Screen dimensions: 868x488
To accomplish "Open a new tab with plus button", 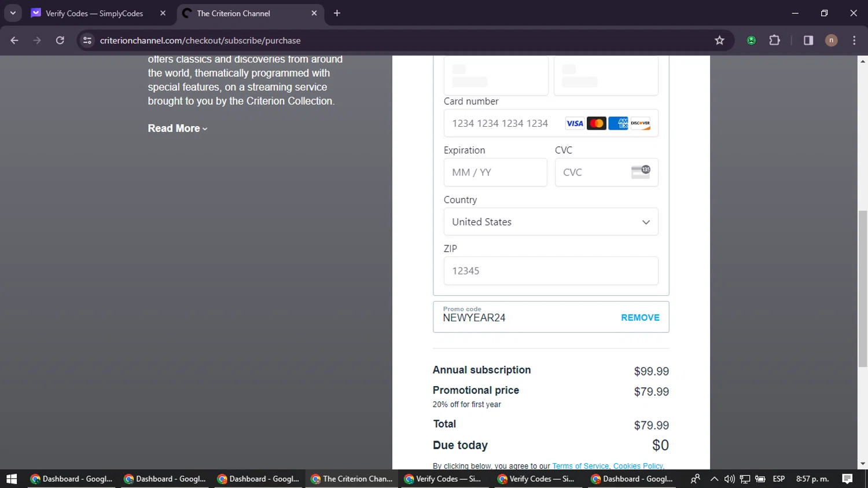I will [x=337, y=13].
